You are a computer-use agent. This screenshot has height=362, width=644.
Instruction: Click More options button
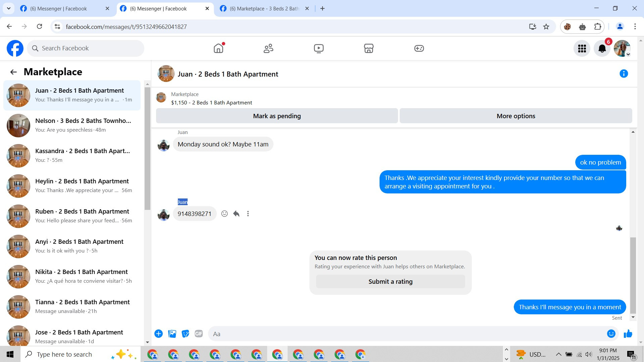tap(516, 116)
